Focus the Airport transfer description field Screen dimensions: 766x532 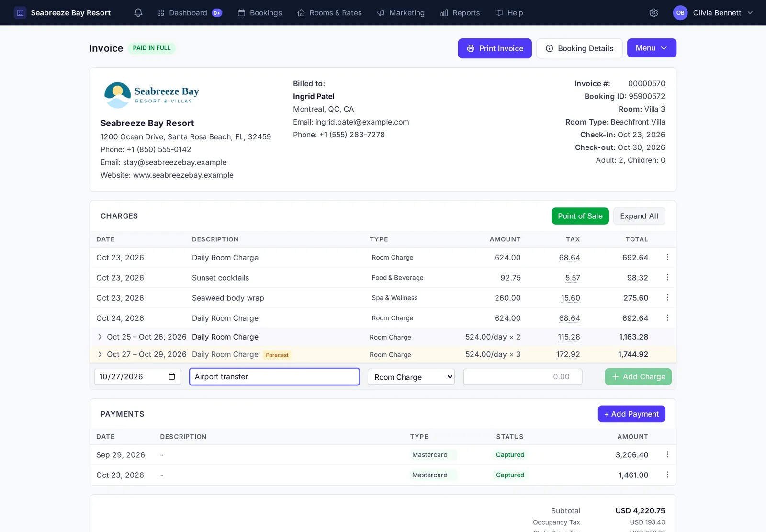coord(274,377)
